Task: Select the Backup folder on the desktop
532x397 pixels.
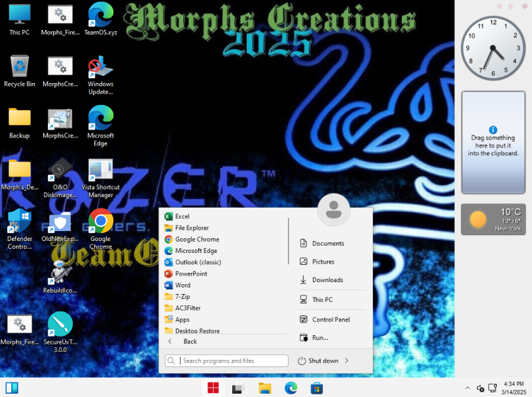Action: tap(19, 123)
